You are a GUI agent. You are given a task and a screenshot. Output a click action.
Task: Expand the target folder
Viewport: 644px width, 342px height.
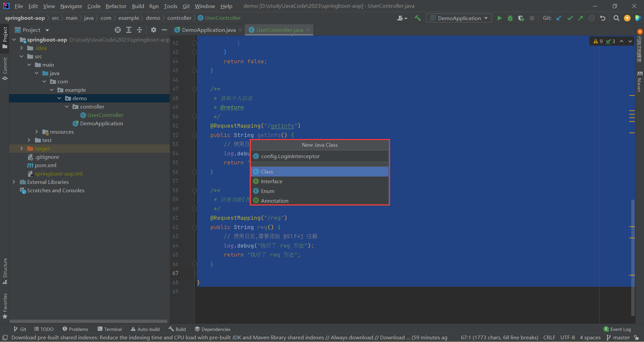22,148
